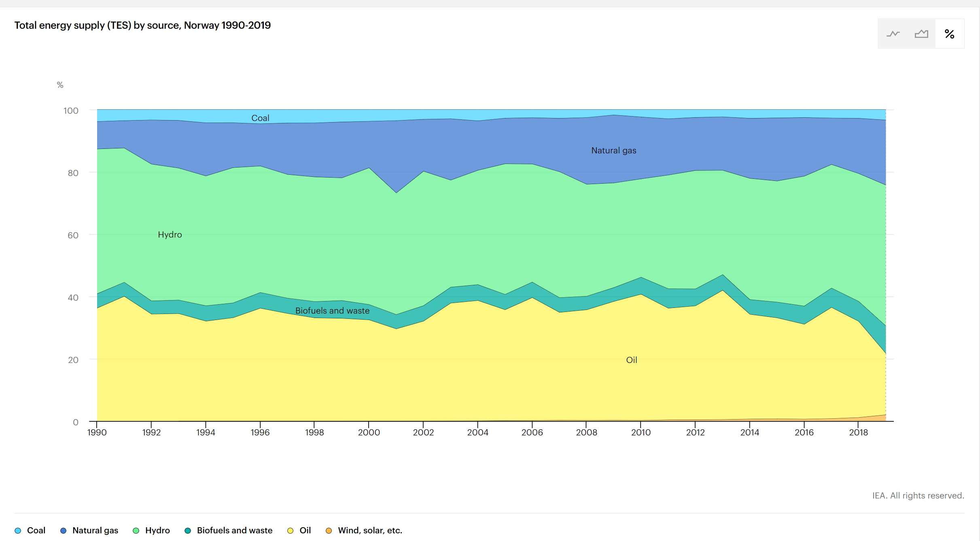Click the chart title text
The image size is (980, 541).
pyautogui.click(x=142, y=25)
